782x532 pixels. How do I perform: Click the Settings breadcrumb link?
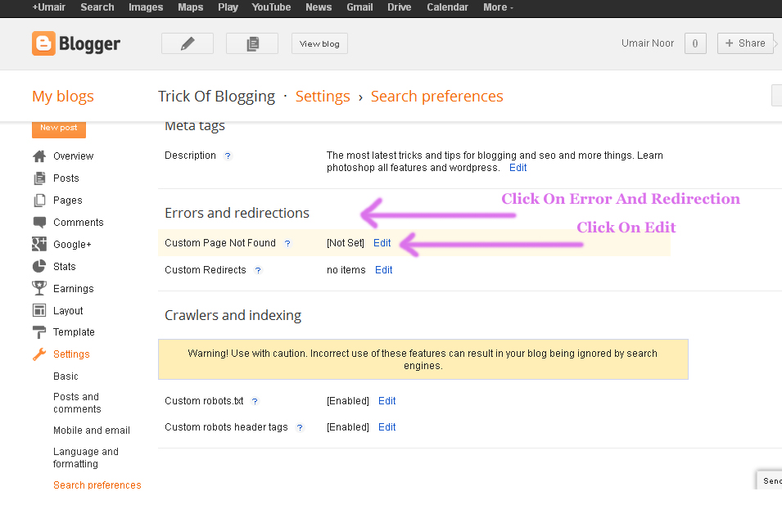(x=323, y=97)
